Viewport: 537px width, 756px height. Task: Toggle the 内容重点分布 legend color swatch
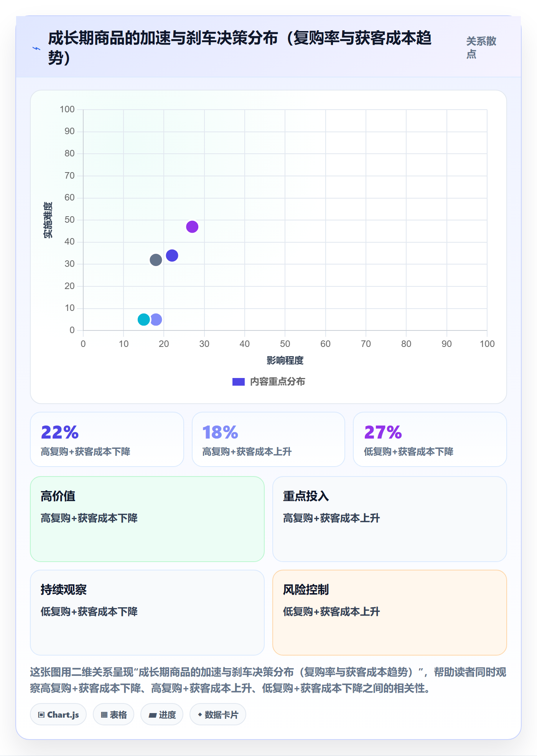click(238, 382)
